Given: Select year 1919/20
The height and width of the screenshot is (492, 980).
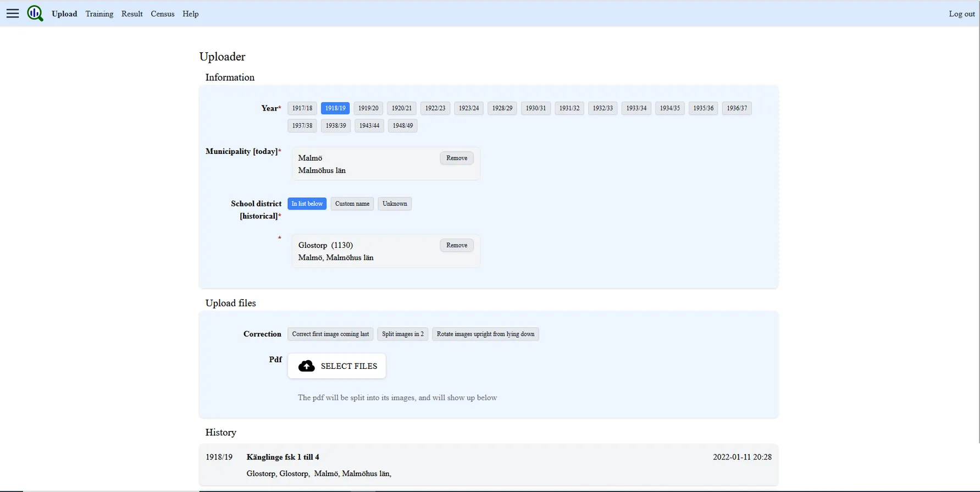Looking at the screenshot, I should pos(368,108).
